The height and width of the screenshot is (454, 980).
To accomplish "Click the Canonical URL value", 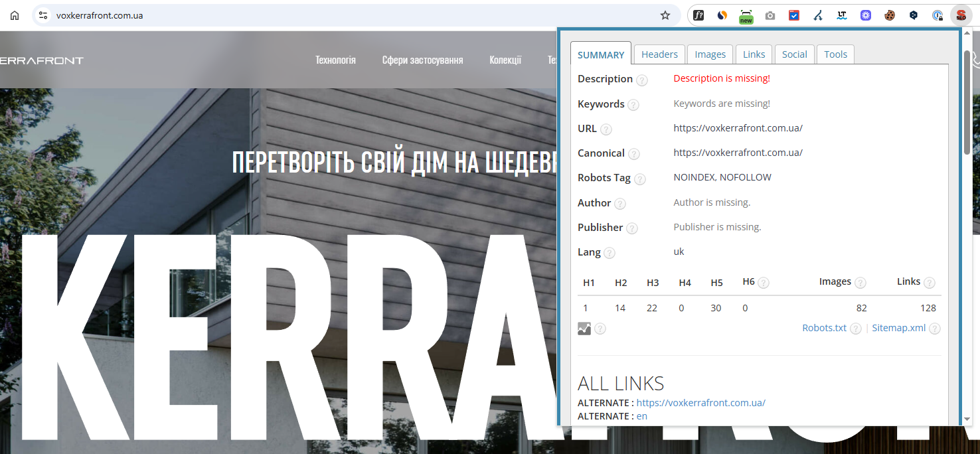I will 738,153.
